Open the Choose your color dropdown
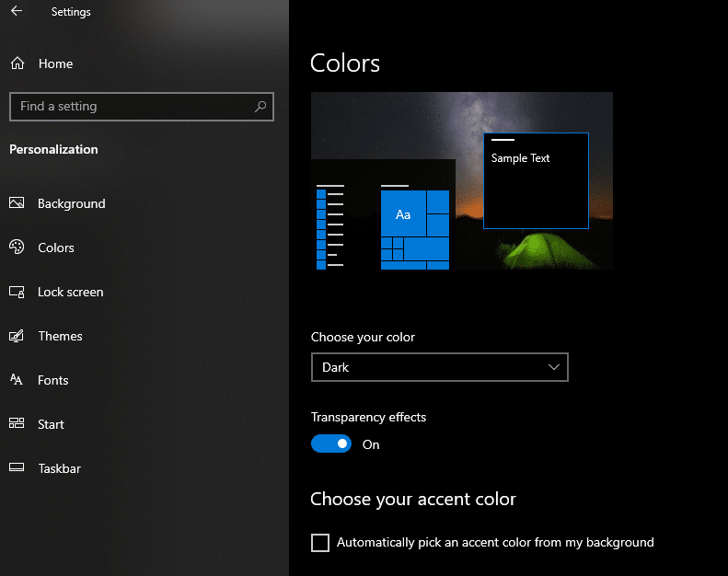The image size is (728, 576). [440, 367]
